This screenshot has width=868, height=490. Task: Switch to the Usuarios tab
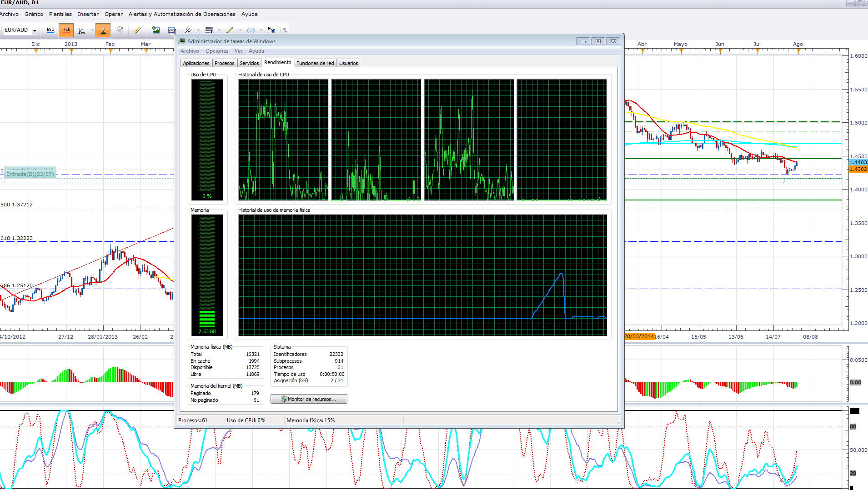[x=349, y=63]
